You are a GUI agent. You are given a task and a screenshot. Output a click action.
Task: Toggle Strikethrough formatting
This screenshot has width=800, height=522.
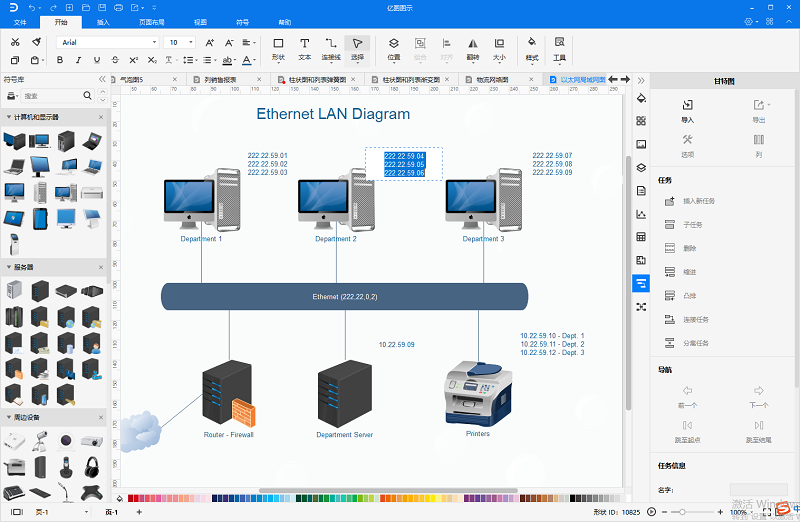pyautogui.click(x=115, y=60)
